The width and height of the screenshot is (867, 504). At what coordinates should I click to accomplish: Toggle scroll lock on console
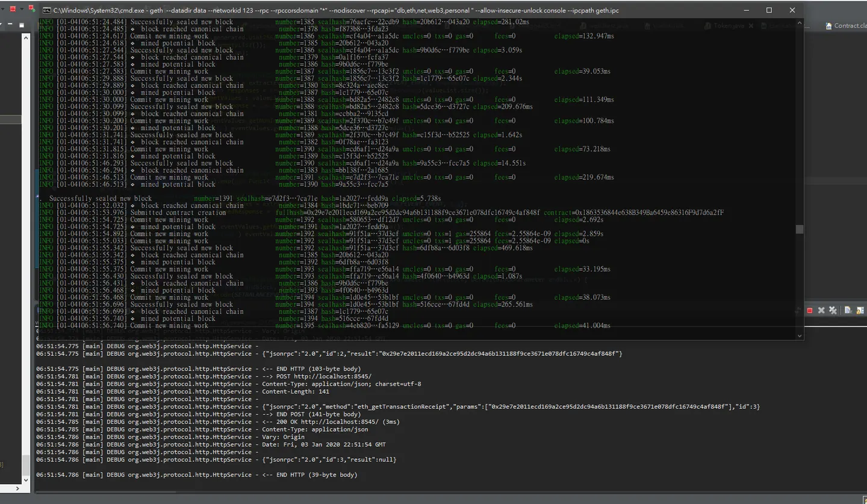click(x=860, y=310)
